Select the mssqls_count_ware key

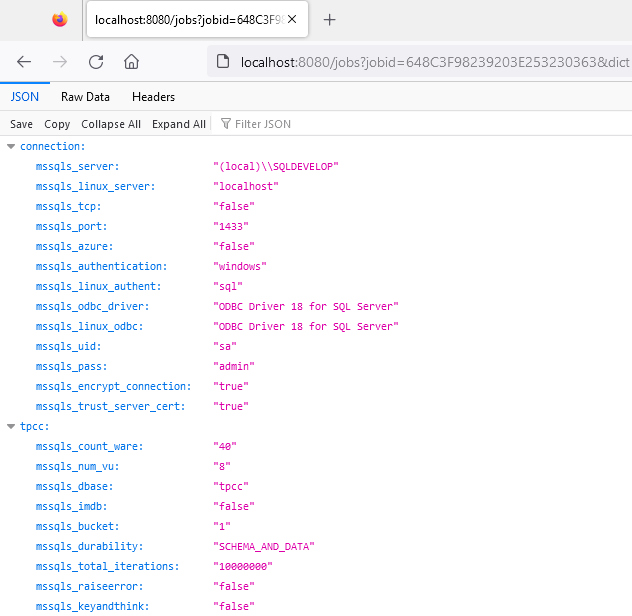[89, 446]
